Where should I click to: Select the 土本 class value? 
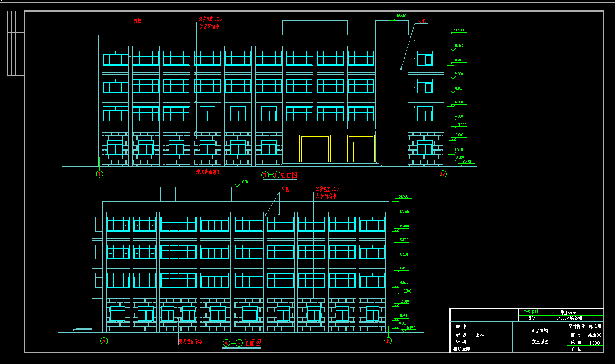(x=480, y=334)
